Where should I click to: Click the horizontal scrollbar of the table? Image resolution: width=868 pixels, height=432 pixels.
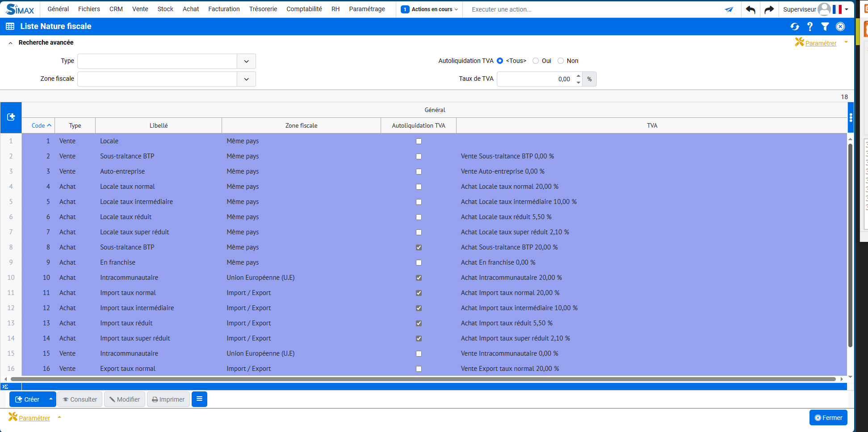coord(423,379)
